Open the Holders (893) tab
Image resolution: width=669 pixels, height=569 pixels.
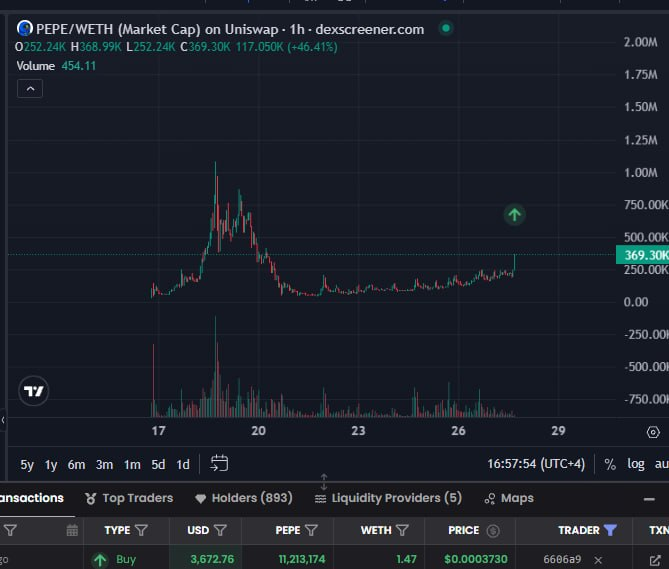pos(244,498)
